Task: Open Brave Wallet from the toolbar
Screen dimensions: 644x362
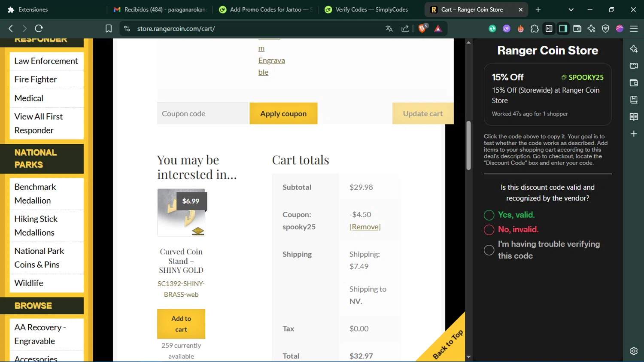Action: pos(577,28)
